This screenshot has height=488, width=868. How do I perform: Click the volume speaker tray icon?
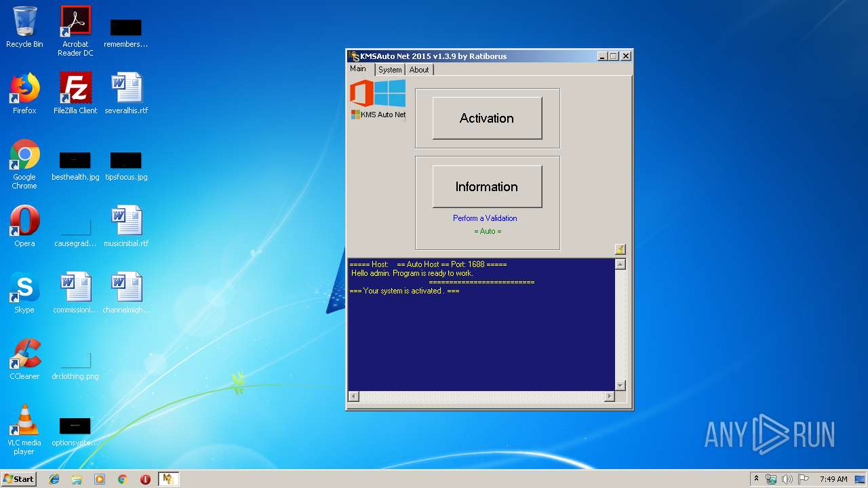(x=787, y=479)
